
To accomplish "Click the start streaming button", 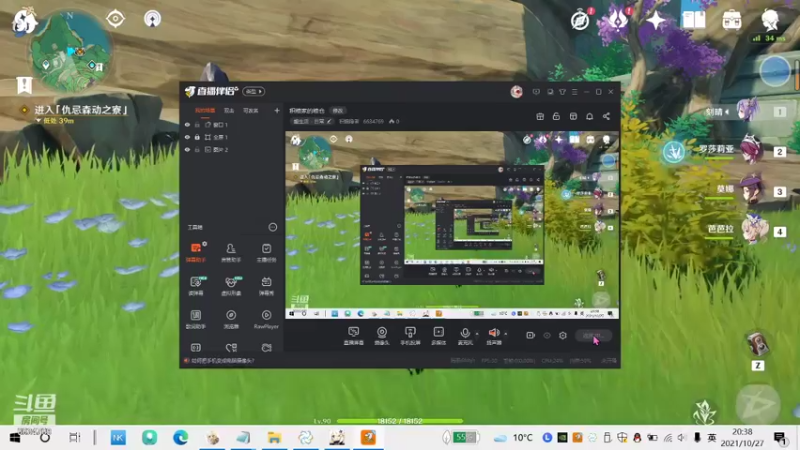I will [593, 336].
